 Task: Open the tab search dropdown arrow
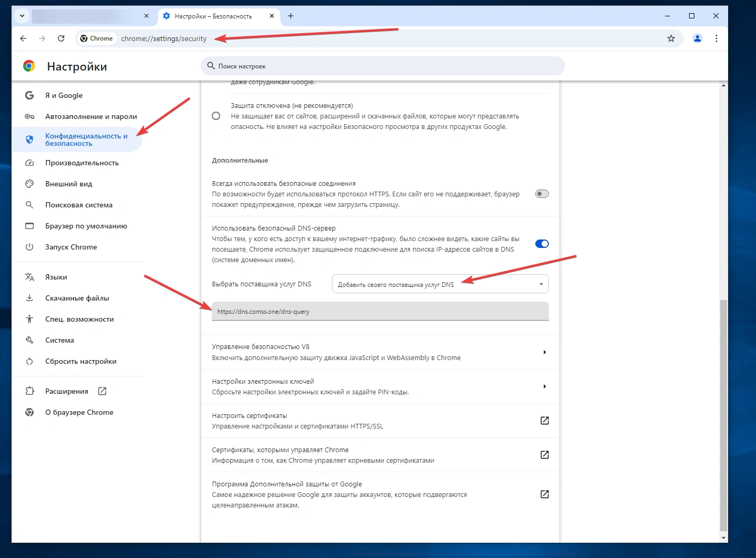[22, 16]
